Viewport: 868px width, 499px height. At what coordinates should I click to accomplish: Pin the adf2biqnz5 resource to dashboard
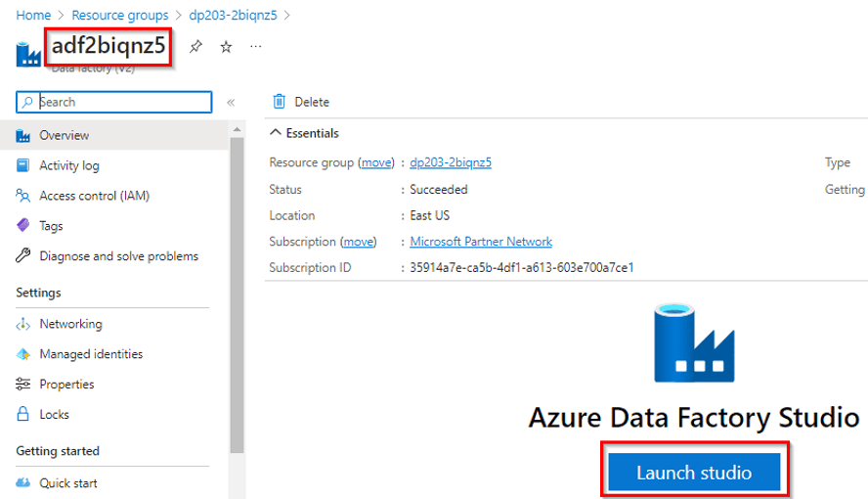click(x=195, y=47)
